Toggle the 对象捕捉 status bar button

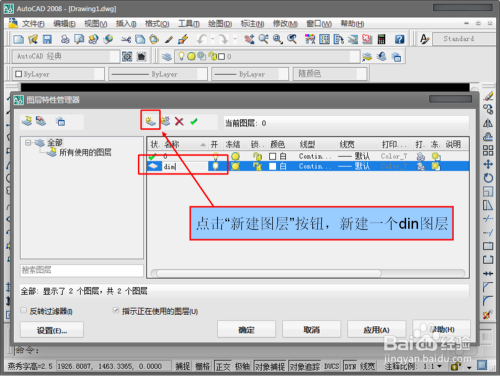[x=270, y=367]
